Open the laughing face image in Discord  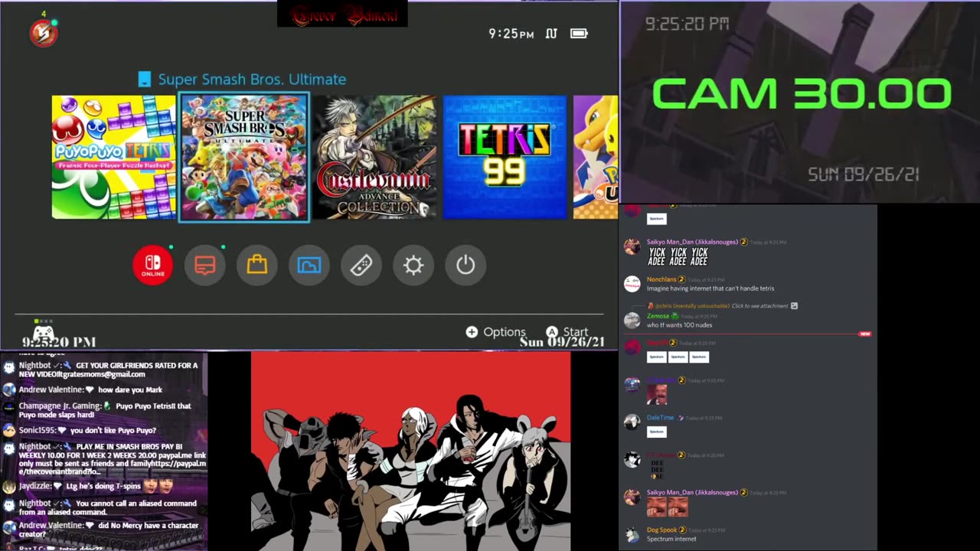657,395
